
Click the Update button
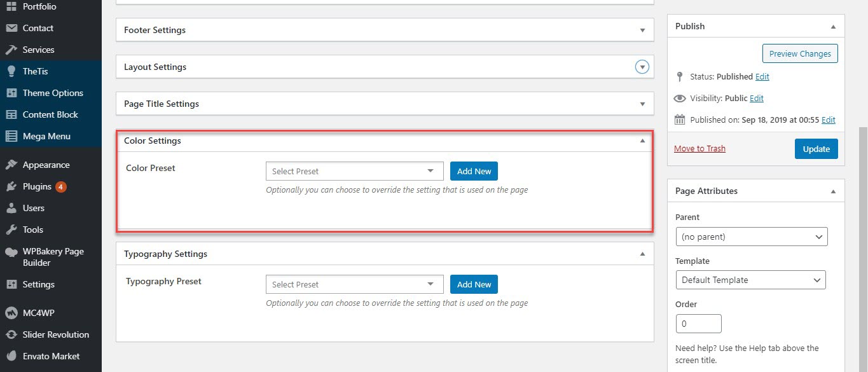816,149
